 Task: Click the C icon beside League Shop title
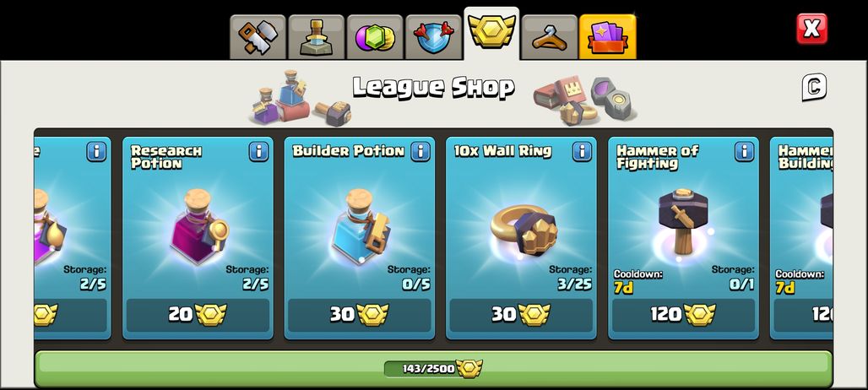814,87
